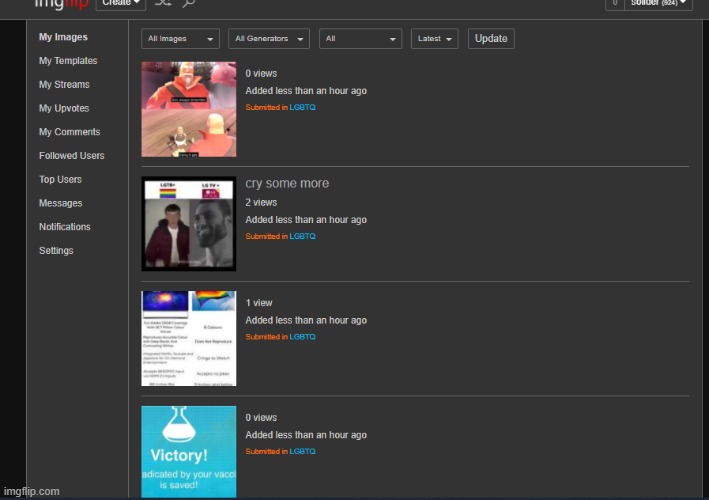Viewport: 709px width, 500px height.
Task: Expand the Latest sort dropdown
Action: pos(435,38)
